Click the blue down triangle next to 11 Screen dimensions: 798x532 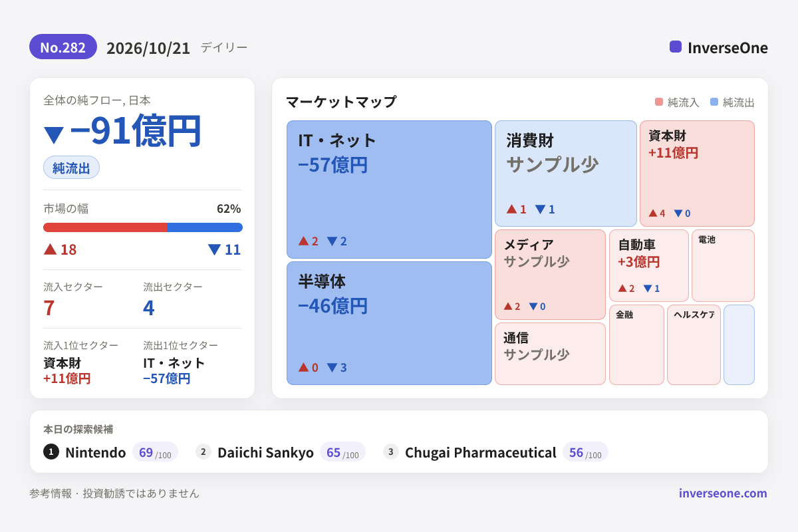pos(214,249)
